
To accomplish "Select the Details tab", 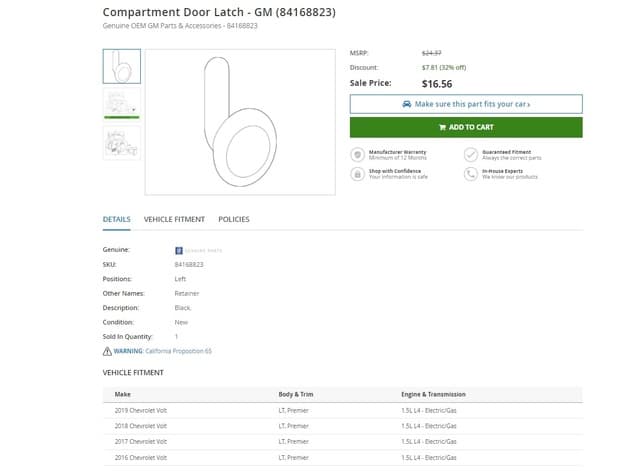I will click(x=117, y=219).
